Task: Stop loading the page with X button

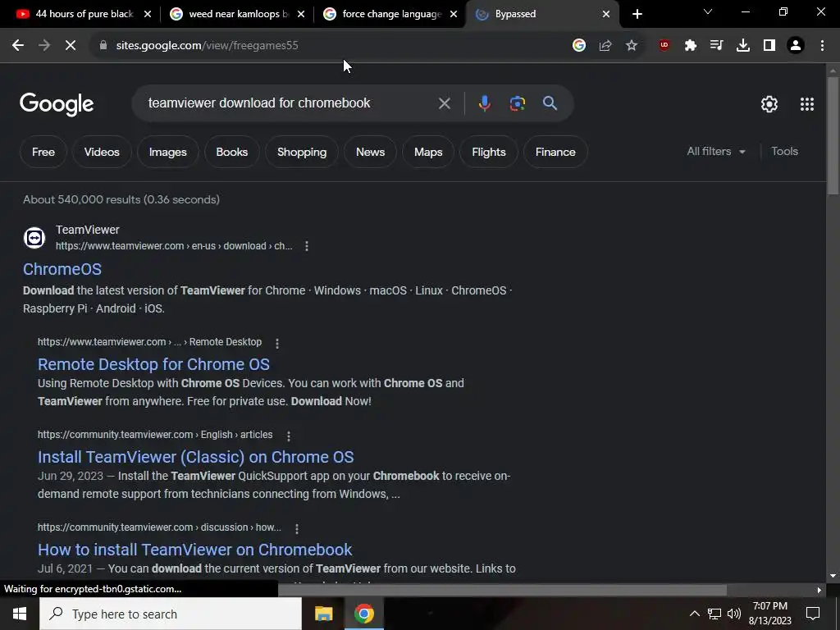Action: pyautogui.click(x=71, y=46)
